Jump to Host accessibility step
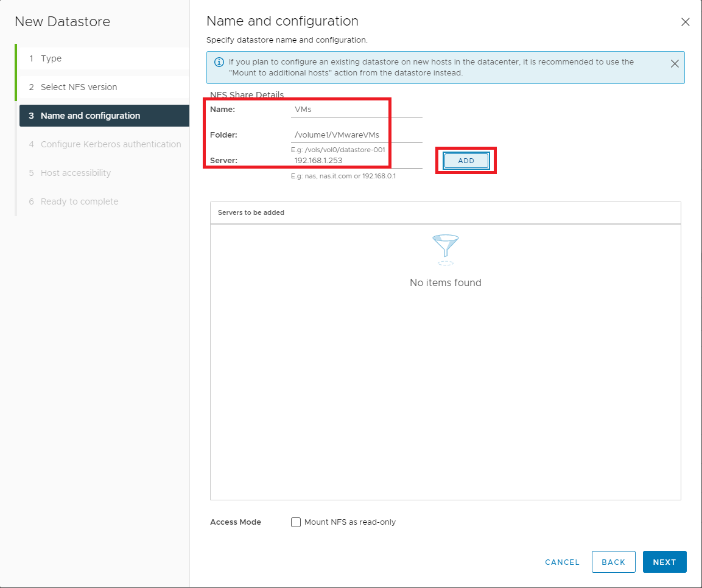The width and height of the screenshot is (702, 588). coord(75,173)
